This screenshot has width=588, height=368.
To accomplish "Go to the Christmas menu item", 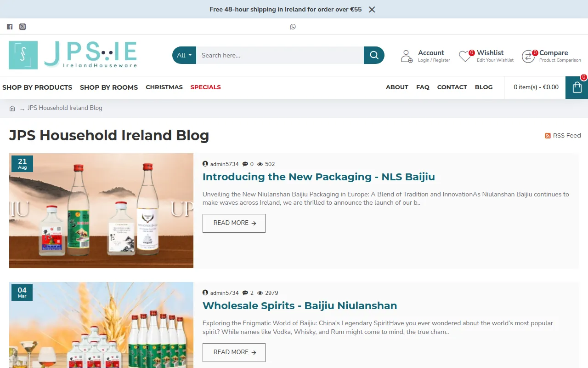I will [164, 87].
